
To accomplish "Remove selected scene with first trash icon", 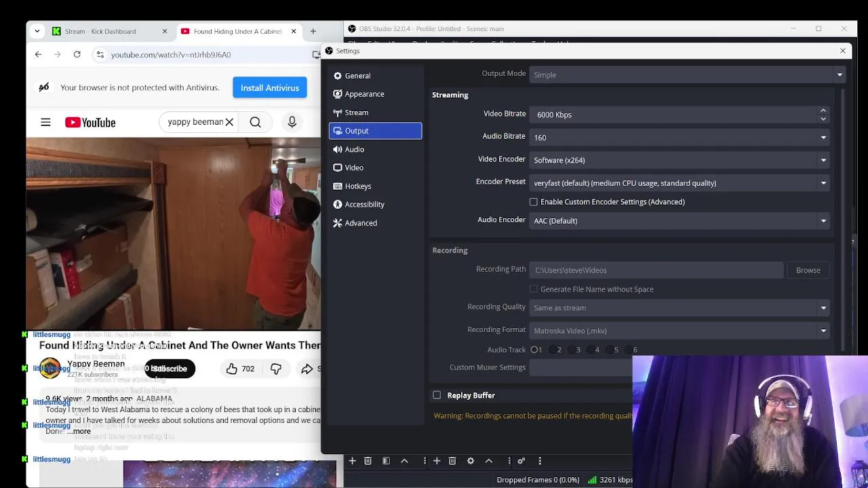I will (x=368, y=461).
